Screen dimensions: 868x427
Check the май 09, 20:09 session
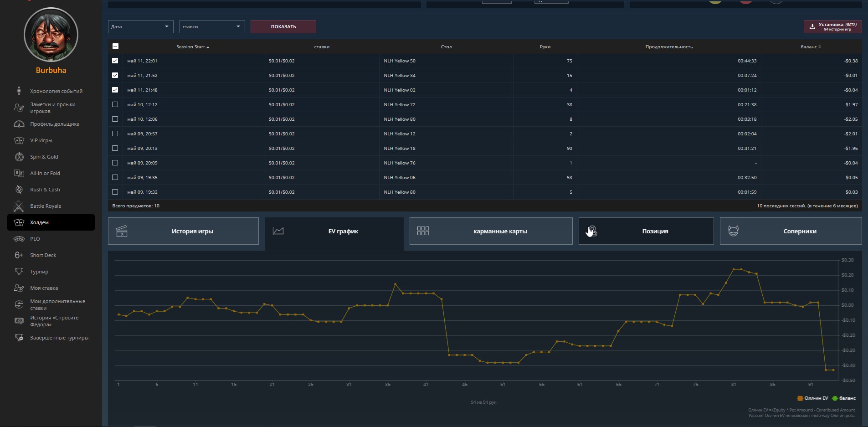coord(115,163)
